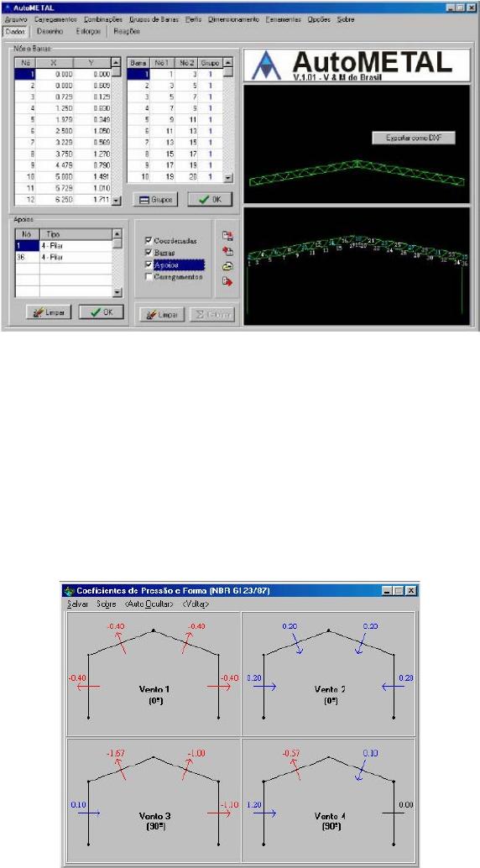Image resolution: width=480 pixels, height=868 pixels.
Task: Click the open-folder icon beside Apoios checkbox
Action: click(x=227, y=266)
